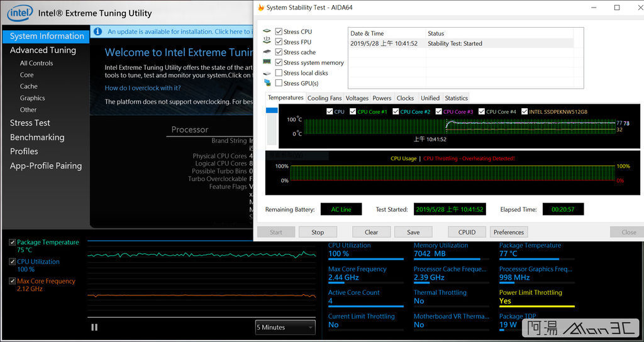Uncheck CPU Utilization in XTU monitor
The image size is (644, 342).
pos(13,262)
